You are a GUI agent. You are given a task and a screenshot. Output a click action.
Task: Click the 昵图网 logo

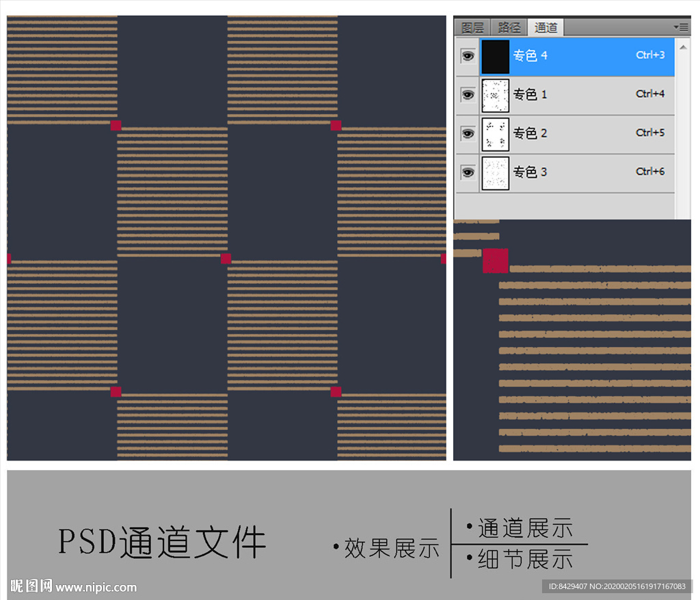coord(31,586)
